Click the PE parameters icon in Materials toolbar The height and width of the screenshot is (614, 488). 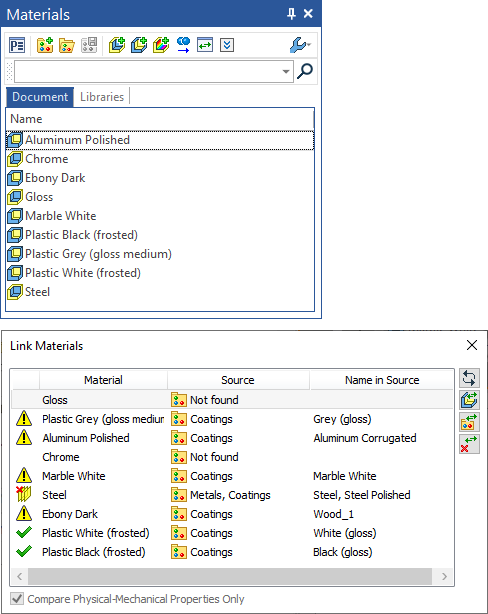pos(17,45)
